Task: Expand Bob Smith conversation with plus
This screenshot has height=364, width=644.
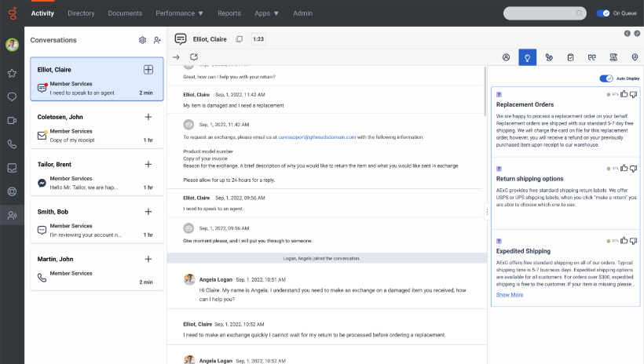Action: [x=148, y=212]
